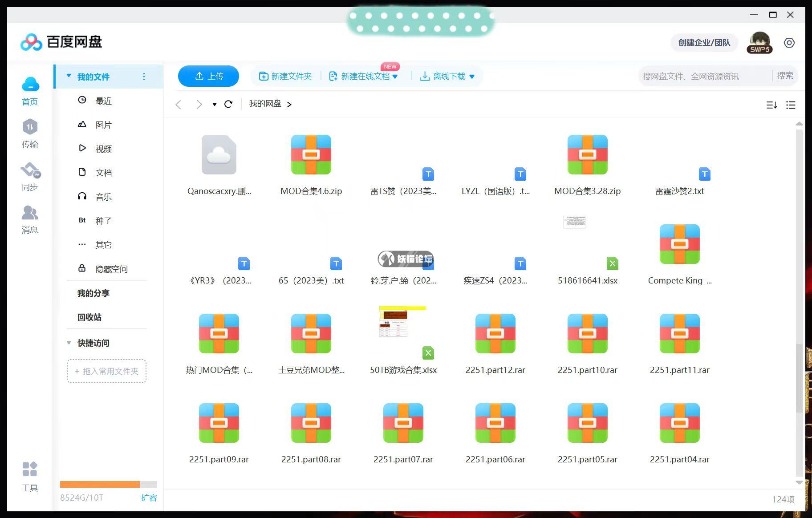Screen dimensions: 812x518
Task: Select the 2251.part09.rar archive icon
Action: pyautogui.click(x=219, y=423)
